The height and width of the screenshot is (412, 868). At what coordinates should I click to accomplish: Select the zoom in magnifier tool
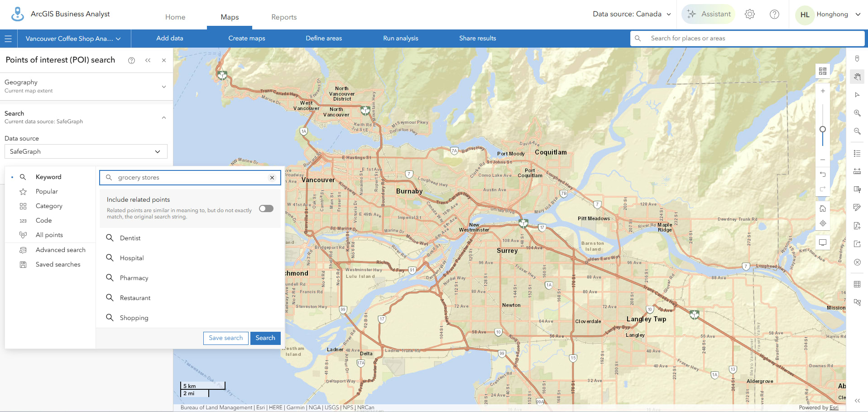[857, 113]
